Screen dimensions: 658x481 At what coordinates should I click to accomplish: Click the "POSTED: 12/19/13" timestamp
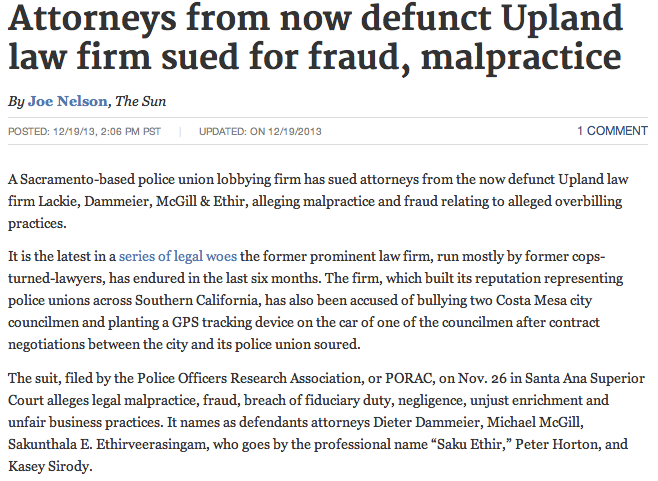[x=79, y=131]
